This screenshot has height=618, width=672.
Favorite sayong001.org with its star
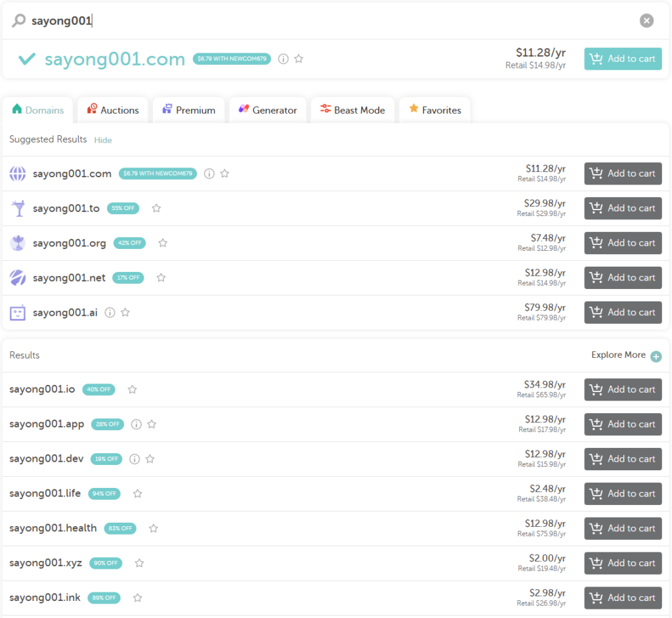(x=163, y=243)
